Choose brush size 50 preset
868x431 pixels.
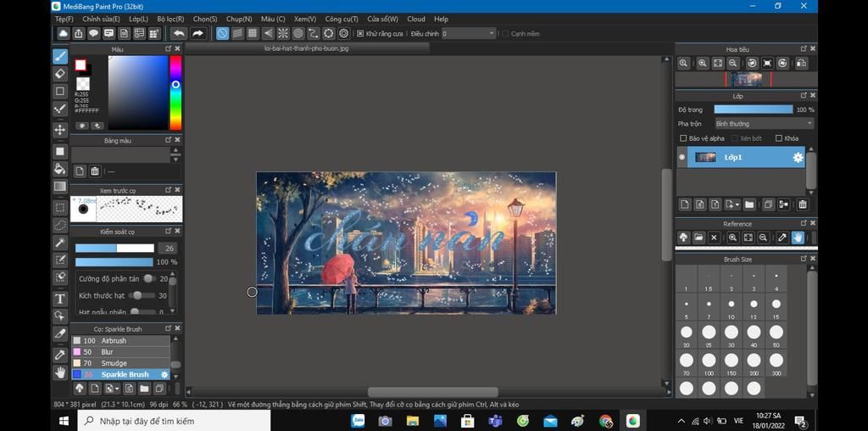pos(776,335)
